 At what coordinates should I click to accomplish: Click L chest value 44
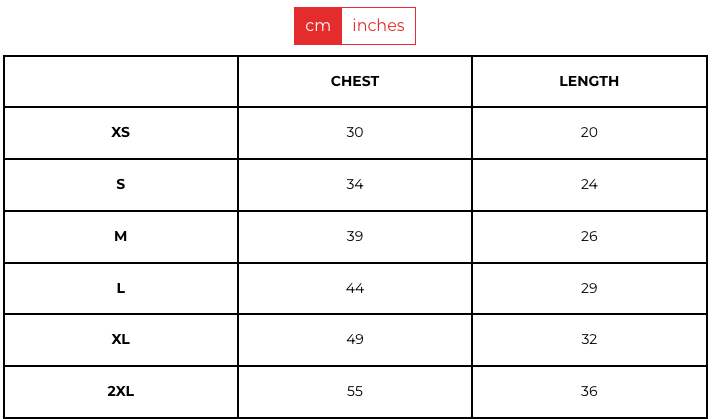(355, 288)
